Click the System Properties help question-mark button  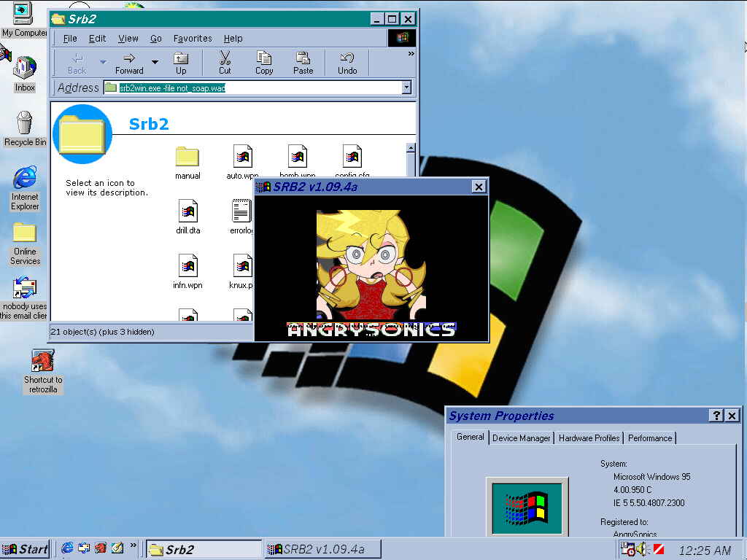[716, 416]
